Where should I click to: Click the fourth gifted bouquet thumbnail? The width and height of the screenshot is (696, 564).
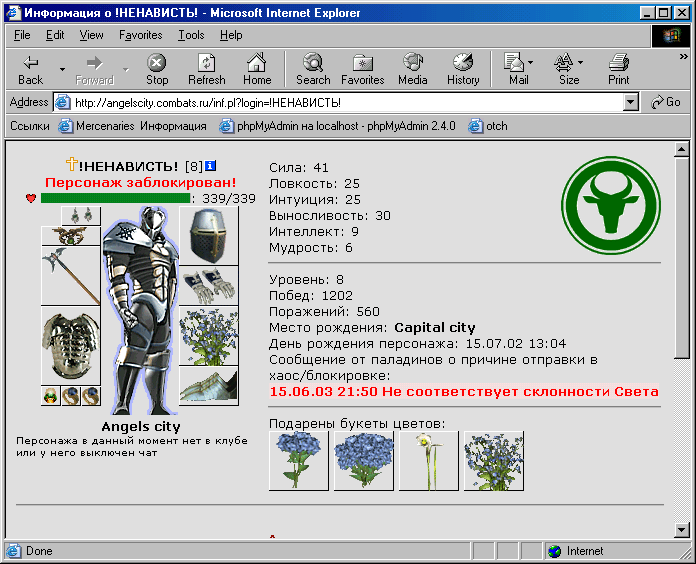[x=494, y=461]
